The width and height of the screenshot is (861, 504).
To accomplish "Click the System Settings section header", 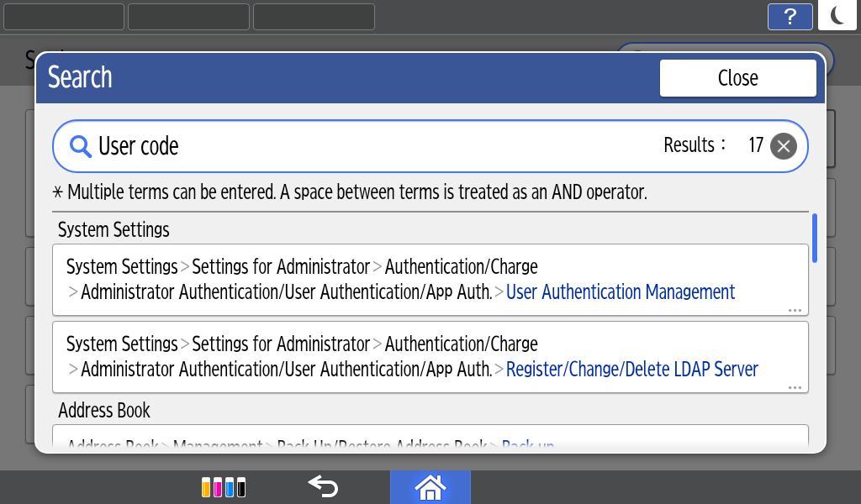I will point(114,229).
